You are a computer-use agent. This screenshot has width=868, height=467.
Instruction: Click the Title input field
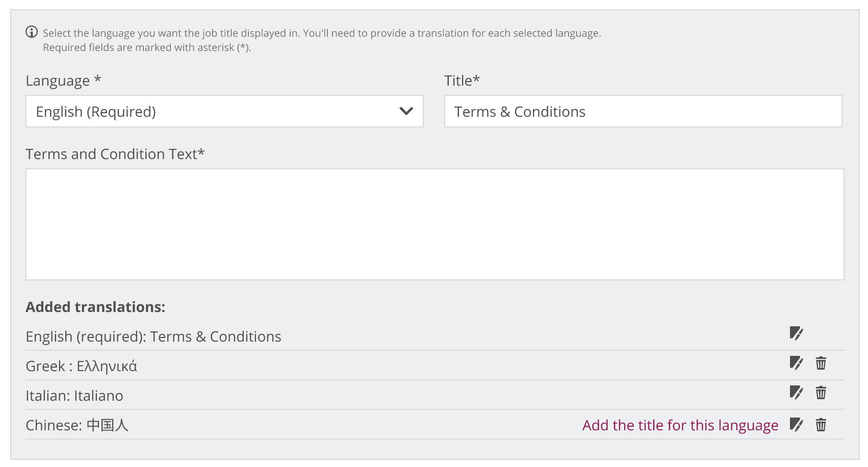click(643, 111)
